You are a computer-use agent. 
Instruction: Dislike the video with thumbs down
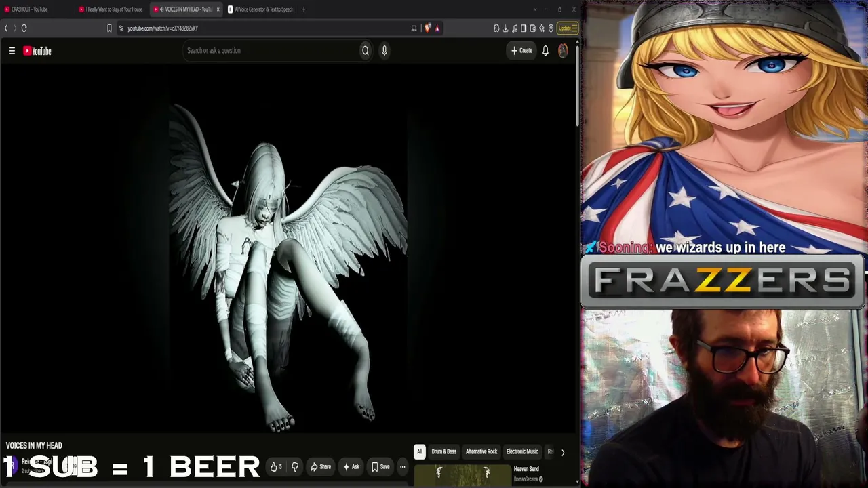click(295, 466)
